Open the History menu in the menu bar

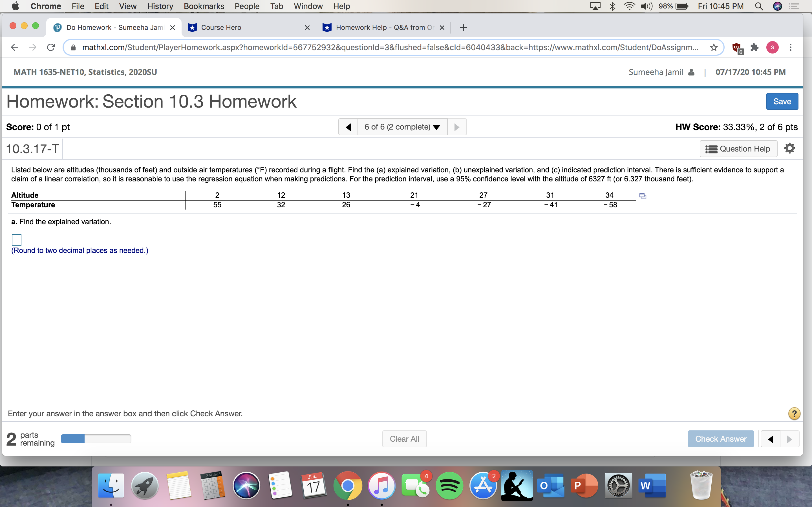click(x=160, y=6)
